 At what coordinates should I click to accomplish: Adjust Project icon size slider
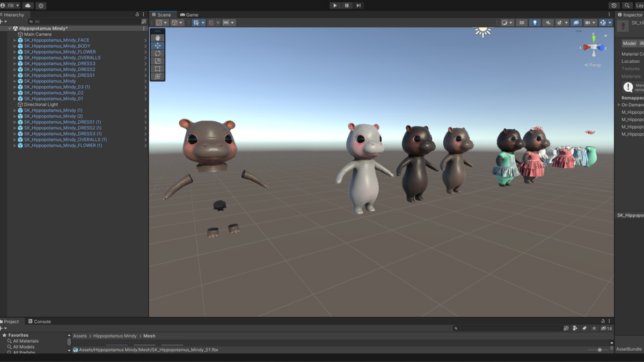click(599, 350)
